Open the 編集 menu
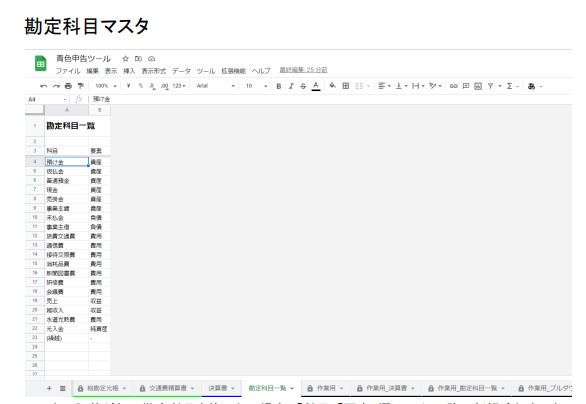The image size is (586, 404). (92, 71)
